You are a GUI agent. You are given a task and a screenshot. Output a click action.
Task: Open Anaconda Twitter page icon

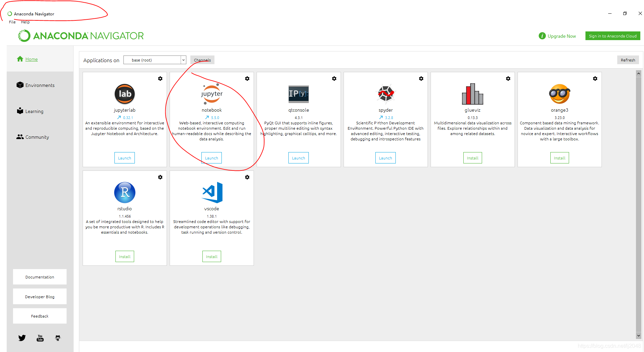[22, 338]
